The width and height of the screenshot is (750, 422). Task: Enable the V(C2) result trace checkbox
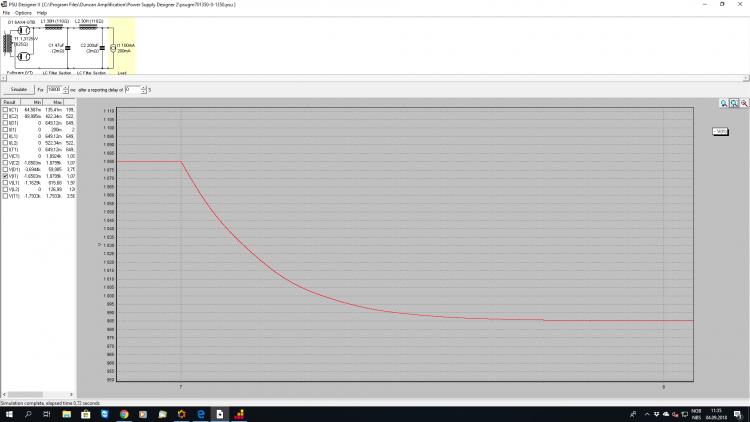click(x=5, y=163)
